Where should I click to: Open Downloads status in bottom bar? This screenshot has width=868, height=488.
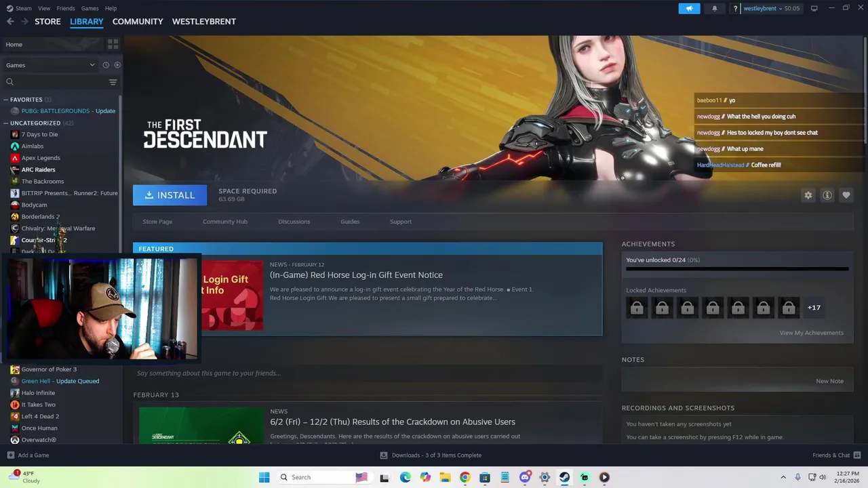(431, 455)
